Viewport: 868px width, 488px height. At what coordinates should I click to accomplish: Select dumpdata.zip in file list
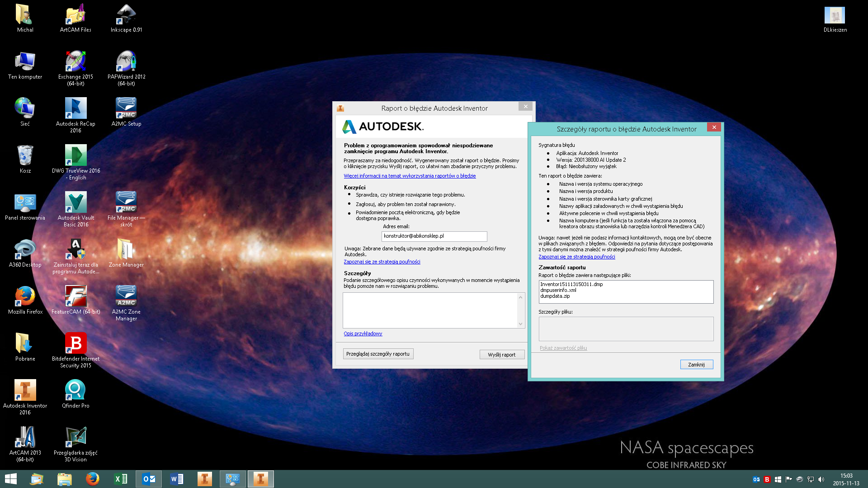point(555,296)
